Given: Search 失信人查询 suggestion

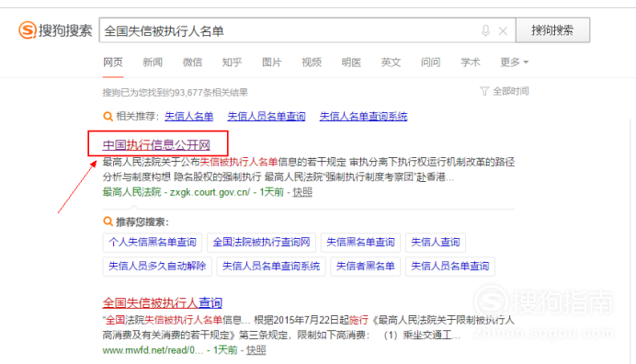Looking at the screenshot, I should [436, 243].
